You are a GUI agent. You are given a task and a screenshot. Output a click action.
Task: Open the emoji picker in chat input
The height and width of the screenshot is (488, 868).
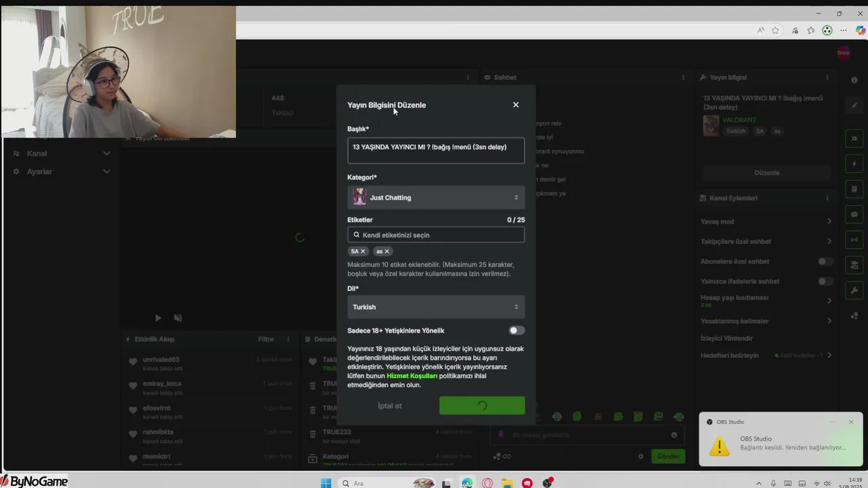[x=674, y=435]
